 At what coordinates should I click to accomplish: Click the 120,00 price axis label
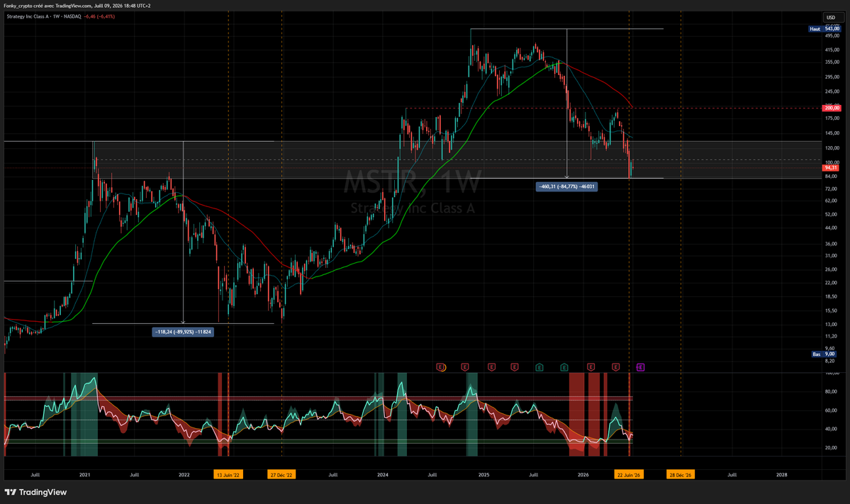[832, 148]
